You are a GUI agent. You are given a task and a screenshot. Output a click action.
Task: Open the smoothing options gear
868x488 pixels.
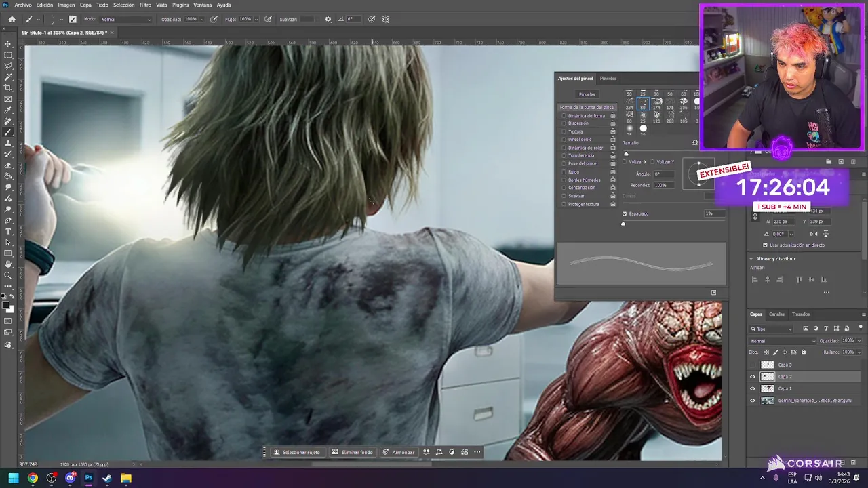329,19
